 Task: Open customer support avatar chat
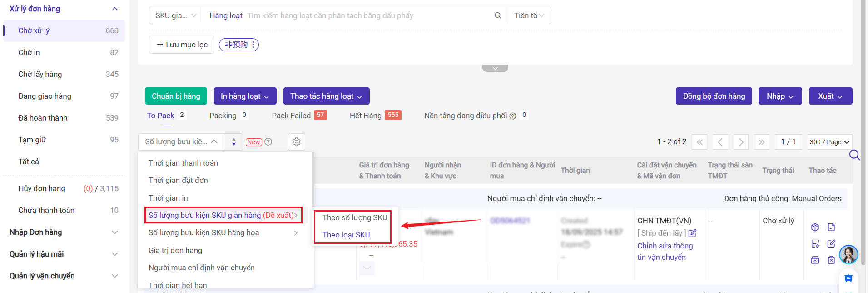(x=848, y=254)
